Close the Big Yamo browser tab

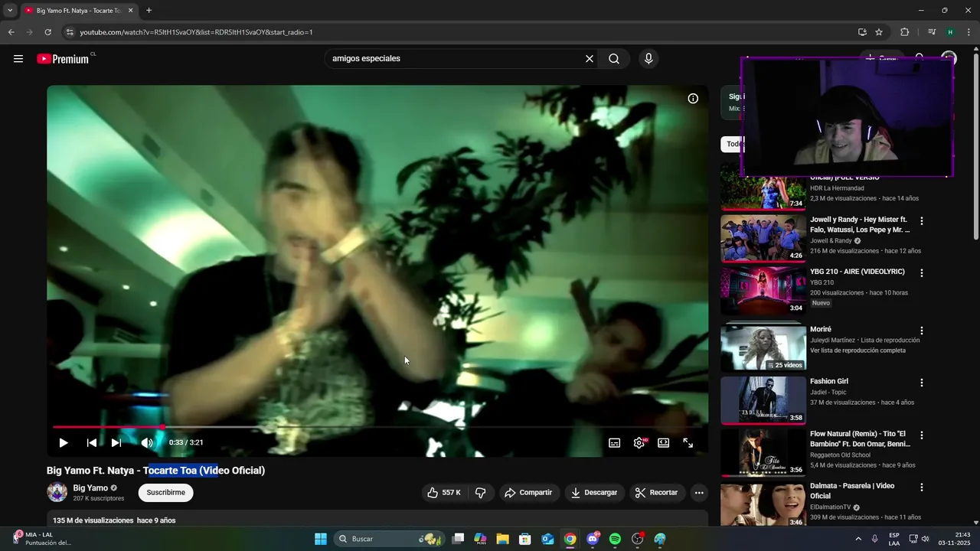130,11
